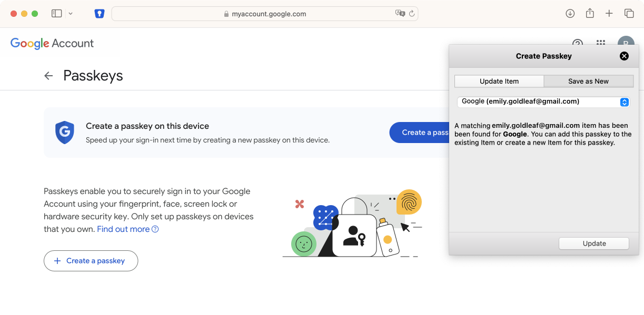Open the Share icon in Safari toolbar
644x315 pixels.
[590, 13]
